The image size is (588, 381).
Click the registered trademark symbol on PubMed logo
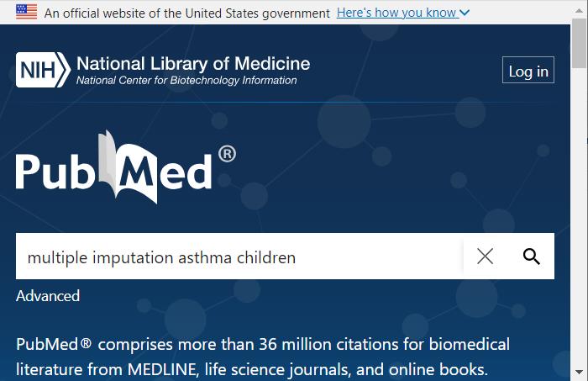tap(227, 154)
